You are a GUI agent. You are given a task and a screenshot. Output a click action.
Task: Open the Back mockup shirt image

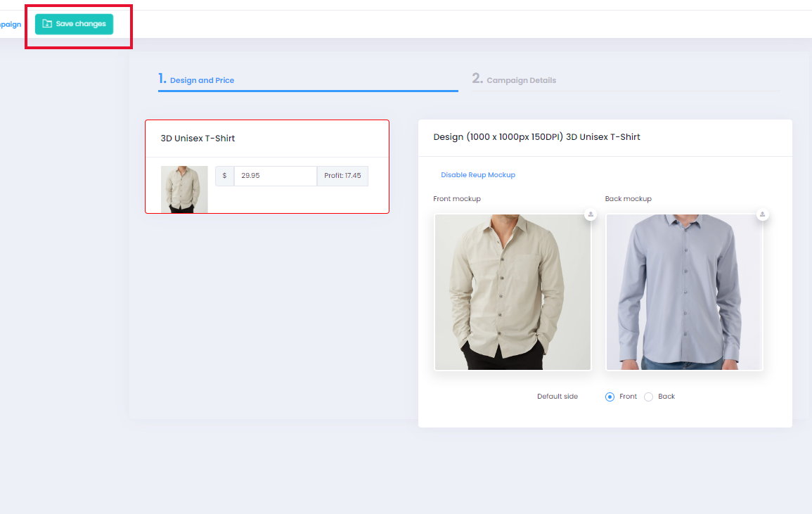pos(684,293)
